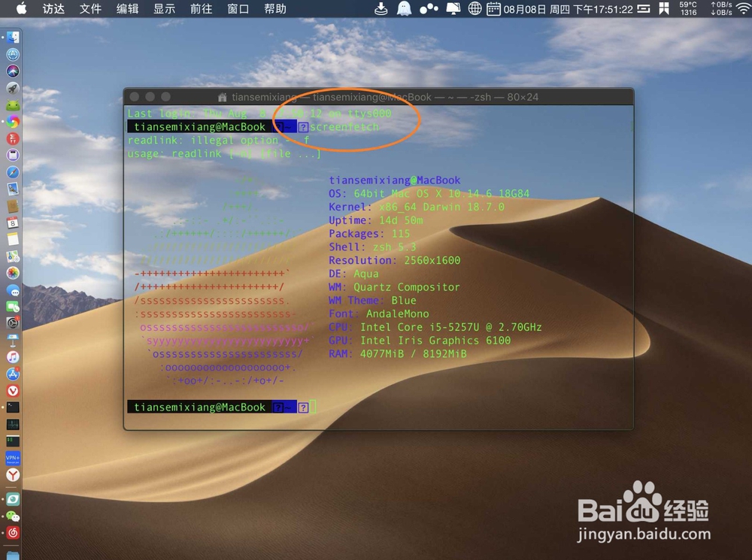Open Maps app in the dock
The image size is (752, 560).
click(13, 256)
